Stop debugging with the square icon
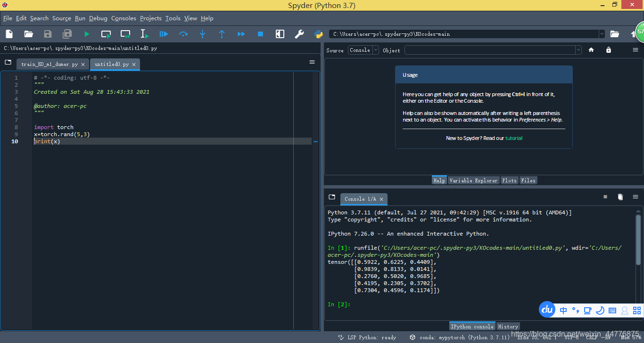Screen dimensions: 644x343 point(260,34)
